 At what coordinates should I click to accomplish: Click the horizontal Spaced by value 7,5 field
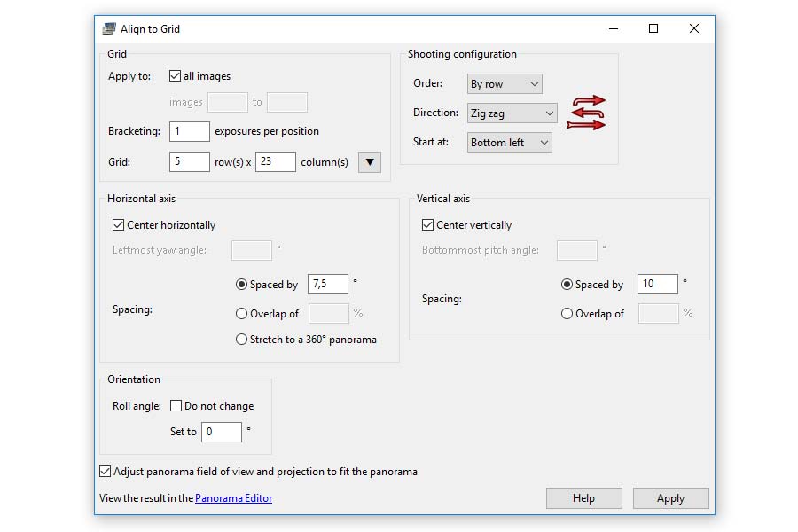328,284
